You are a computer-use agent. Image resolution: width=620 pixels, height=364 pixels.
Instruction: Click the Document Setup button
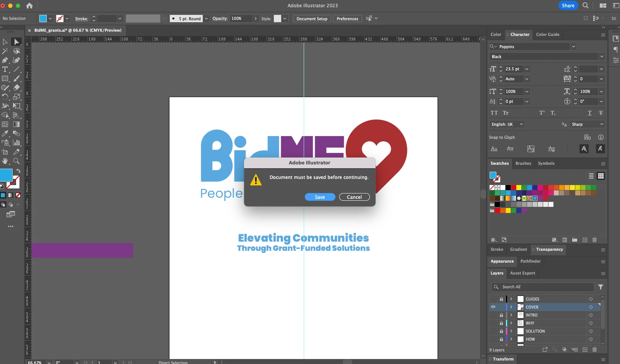312,19
